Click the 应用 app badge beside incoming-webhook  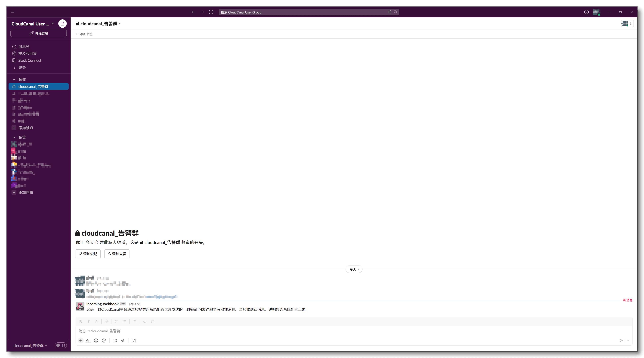click(x=123, y=304)
